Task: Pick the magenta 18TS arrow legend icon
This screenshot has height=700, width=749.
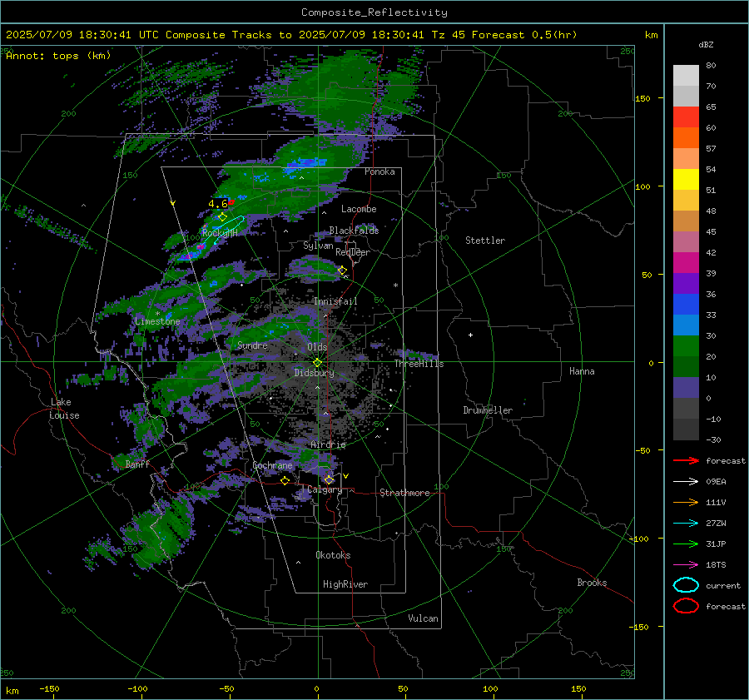Action: (686, 565)
